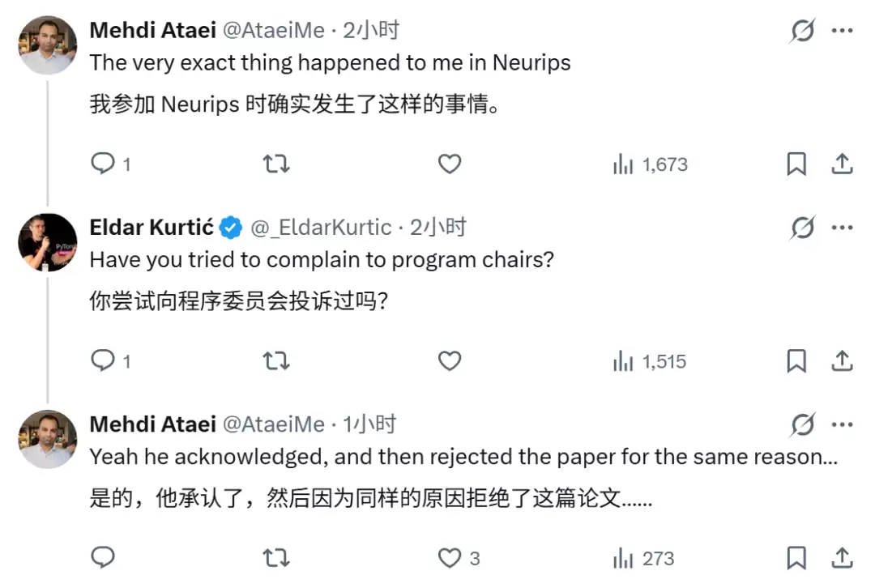Repost Eldar Kurtić's tweet
The height and width of the screenshot is (588, 875).
pyautogui.click(x=276, y=361)
